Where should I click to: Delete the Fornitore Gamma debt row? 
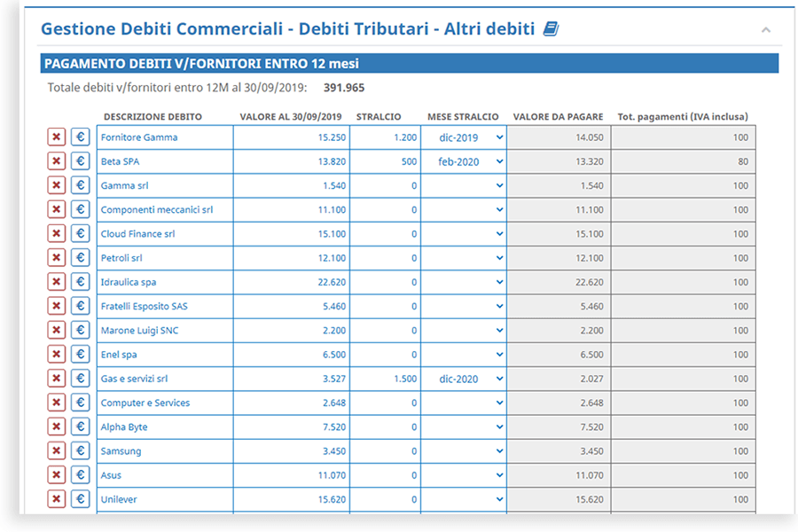click(x=57, y=137)
